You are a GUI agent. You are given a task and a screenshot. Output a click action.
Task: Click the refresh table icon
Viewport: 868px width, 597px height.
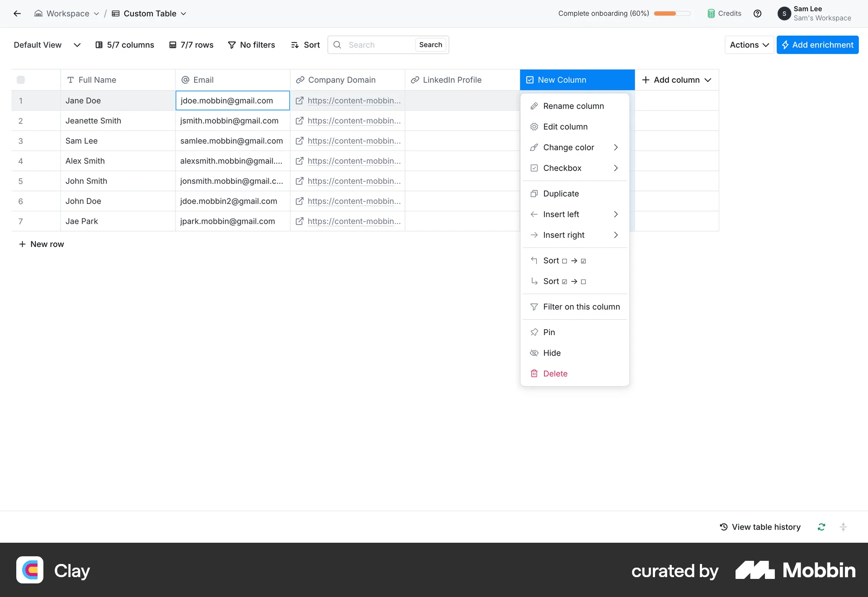(821, 527)
